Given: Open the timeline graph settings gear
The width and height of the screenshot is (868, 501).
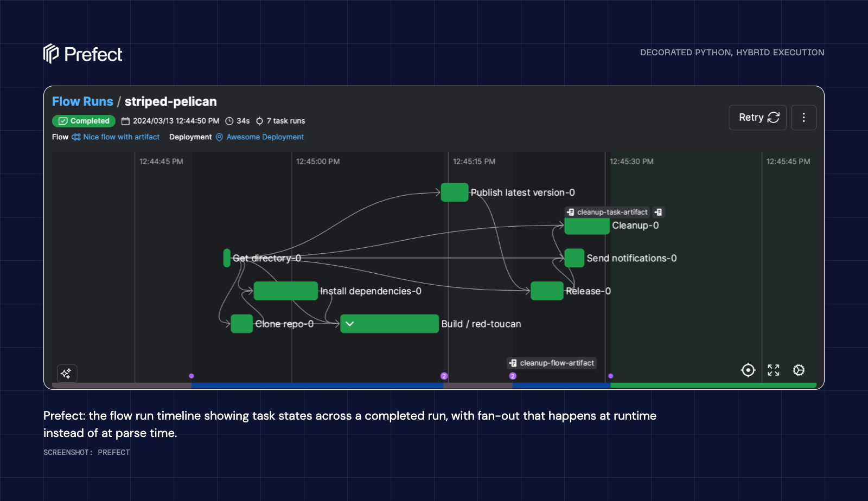Looking at the screenshot, I should coord(799,370).
